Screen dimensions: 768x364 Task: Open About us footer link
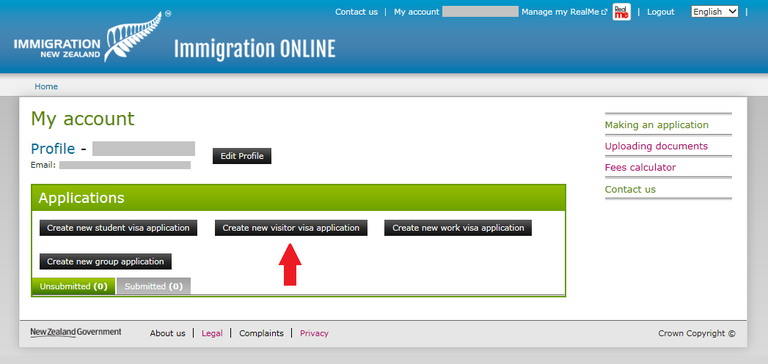[x=168, y=333]
